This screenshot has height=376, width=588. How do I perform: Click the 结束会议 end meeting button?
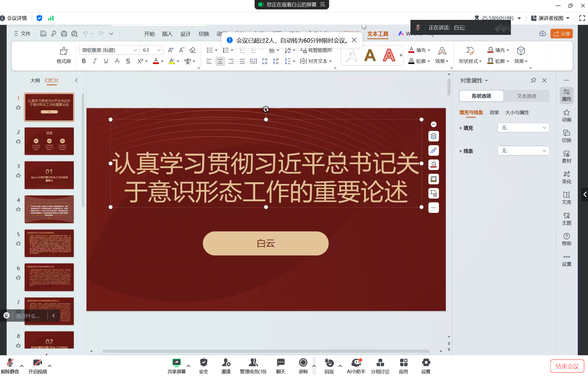[x=567, y=365]
